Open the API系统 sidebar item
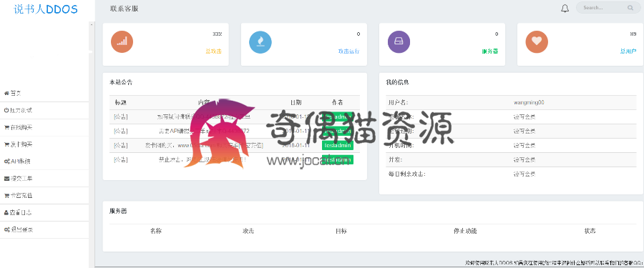This screenshot has width=644, height=268. click(44, 162)
